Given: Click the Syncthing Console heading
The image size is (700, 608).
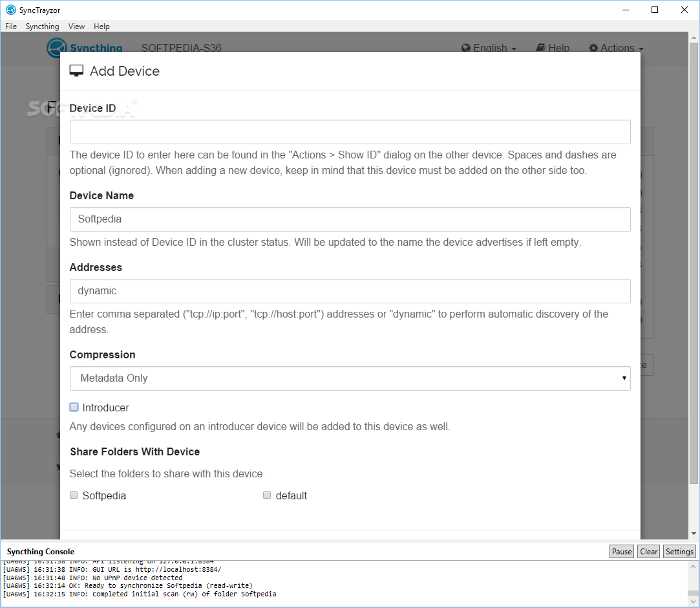Looking at the screenshot, I should pyautogui.click(x=41, y=551).
